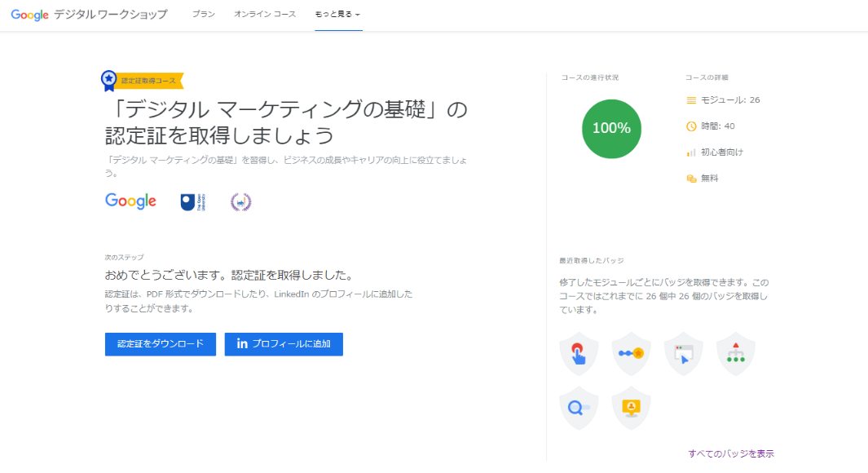Select the yellow profile speech-bubble badge

point(631,406)
